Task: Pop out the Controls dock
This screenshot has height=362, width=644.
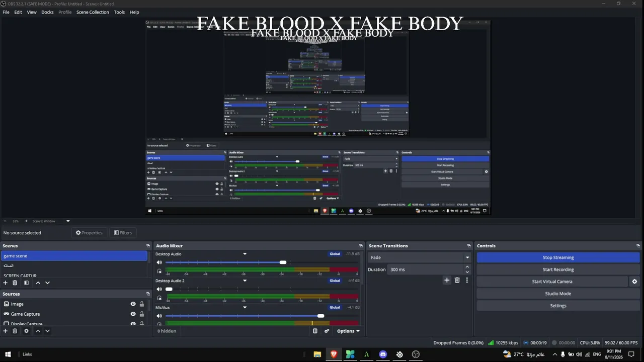Action: (638, 246)
